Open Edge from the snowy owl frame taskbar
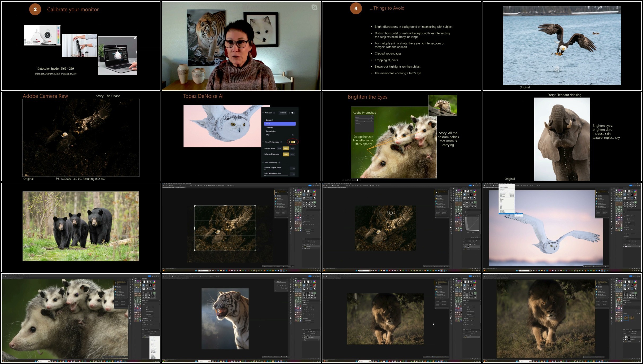 [539, 270]
